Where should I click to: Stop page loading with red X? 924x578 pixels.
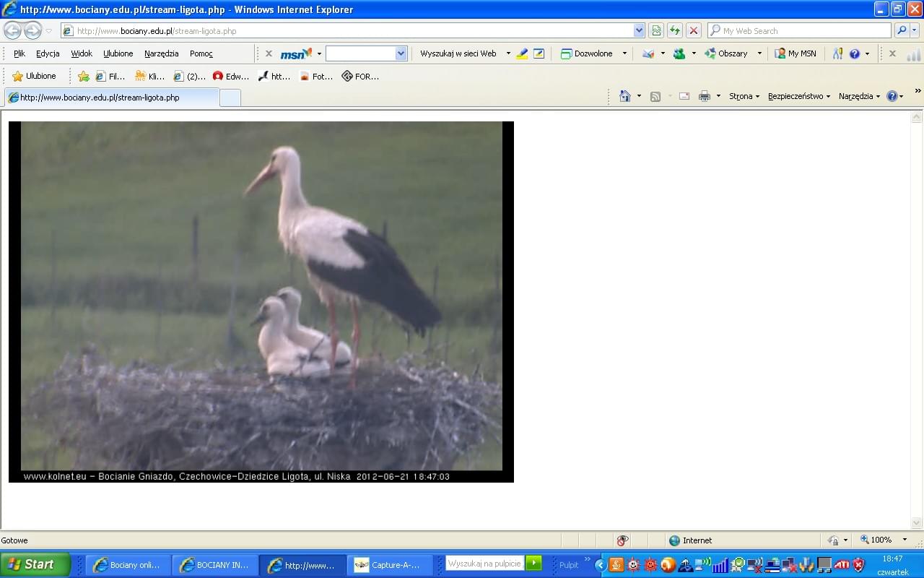tap(693, 30)
